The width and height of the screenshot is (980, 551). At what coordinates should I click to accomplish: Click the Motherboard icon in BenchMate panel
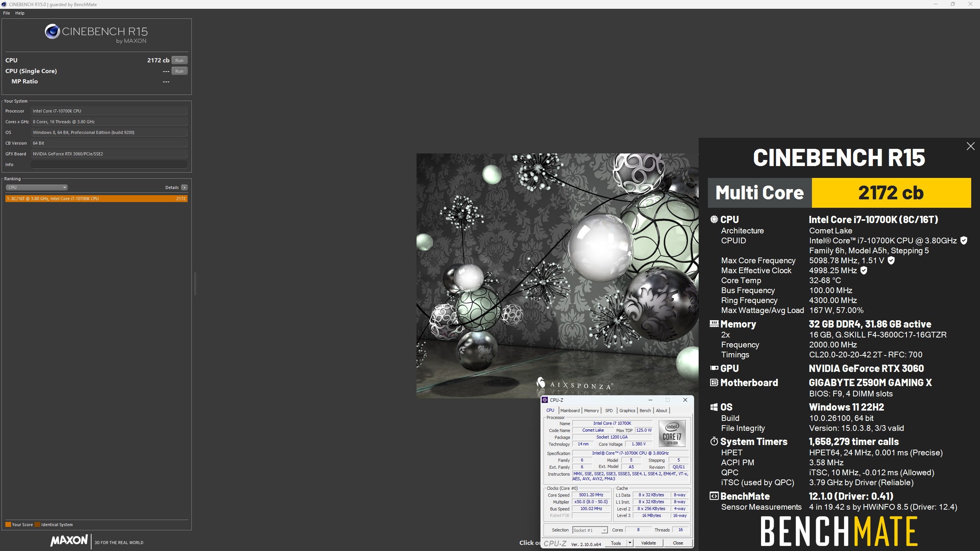(x=714, y=382)
